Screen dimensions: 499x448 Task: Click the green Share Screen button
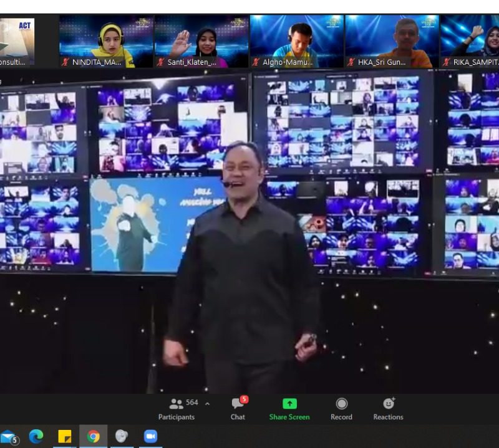pyautogui.click(x=289, y=409)
